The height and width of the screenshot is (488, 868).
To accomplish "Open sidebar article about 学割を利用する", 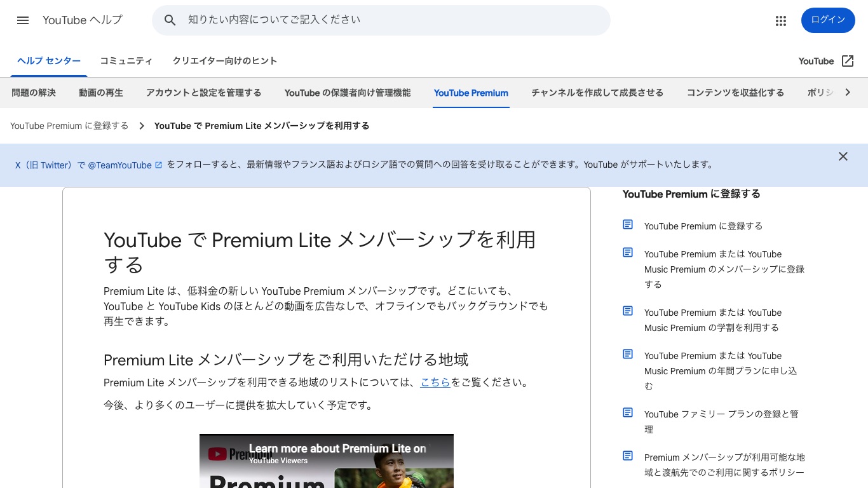I will (713, 320).
